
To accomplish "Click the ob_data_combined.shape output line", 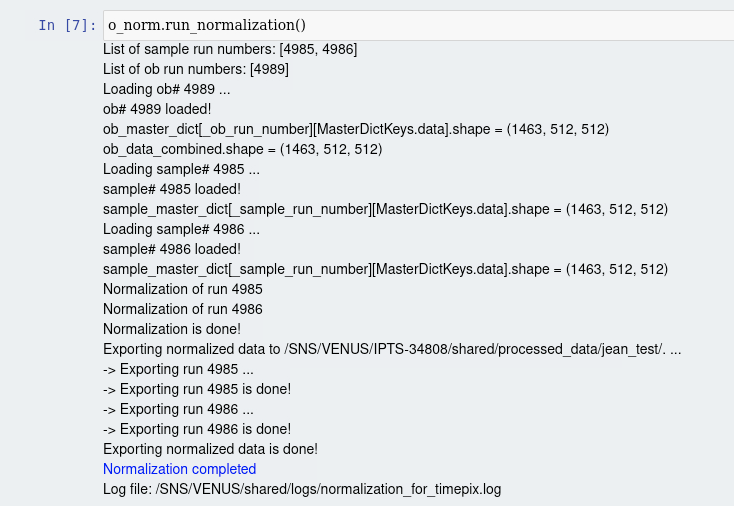I will pyautogui.click(x=243, y=149).
